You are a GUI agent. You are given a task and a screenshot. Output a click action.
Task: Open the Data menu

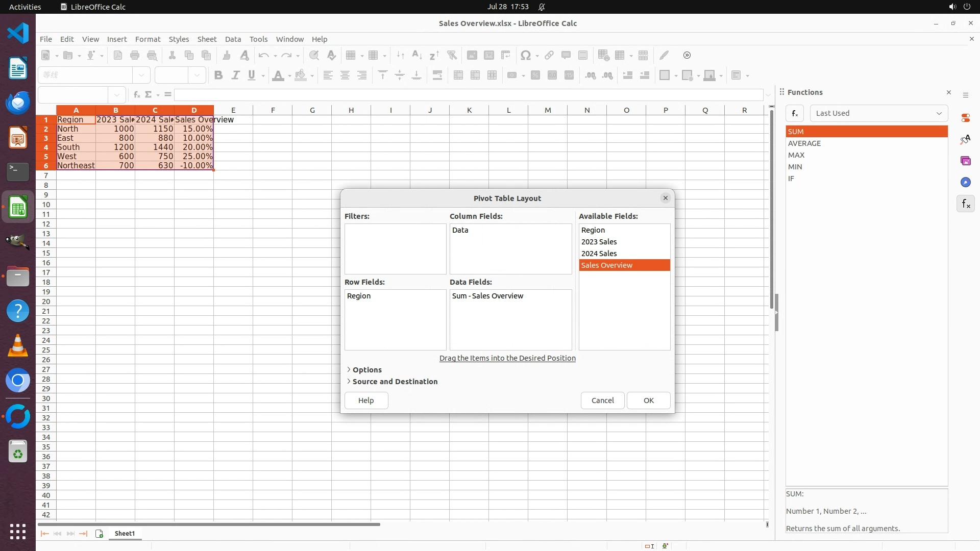pyautogui.click(x=233, y=39)
